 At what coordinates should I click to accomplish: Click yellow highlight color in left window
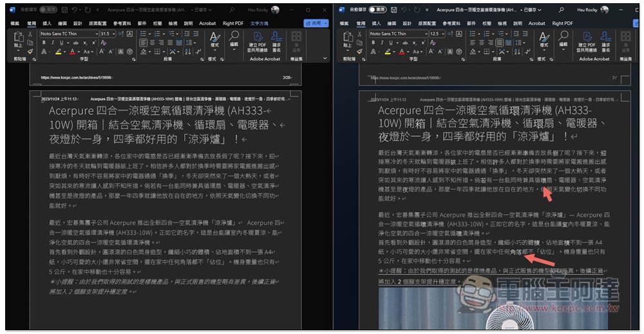(x=59, y=51)
